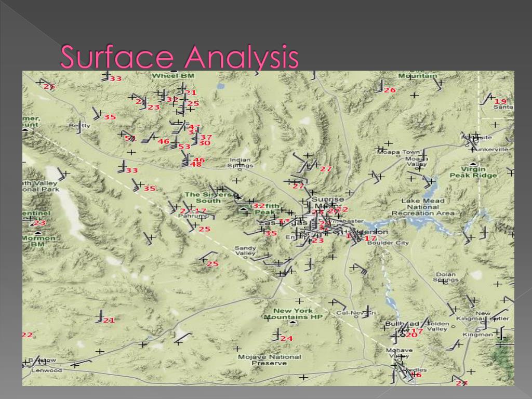Click the Beatty town label
Screen dimensions: 532x399
coord(79,126)
